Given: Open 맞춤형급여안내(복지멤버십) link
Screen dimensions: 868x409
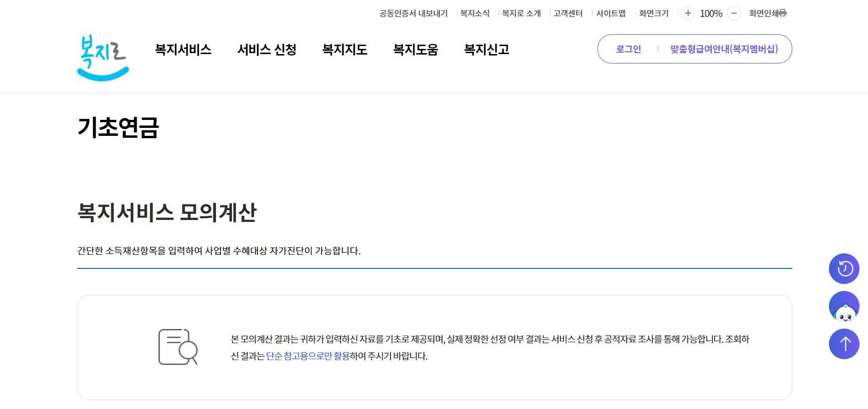Looking at the screenshot, I should (x=724, y=49).
